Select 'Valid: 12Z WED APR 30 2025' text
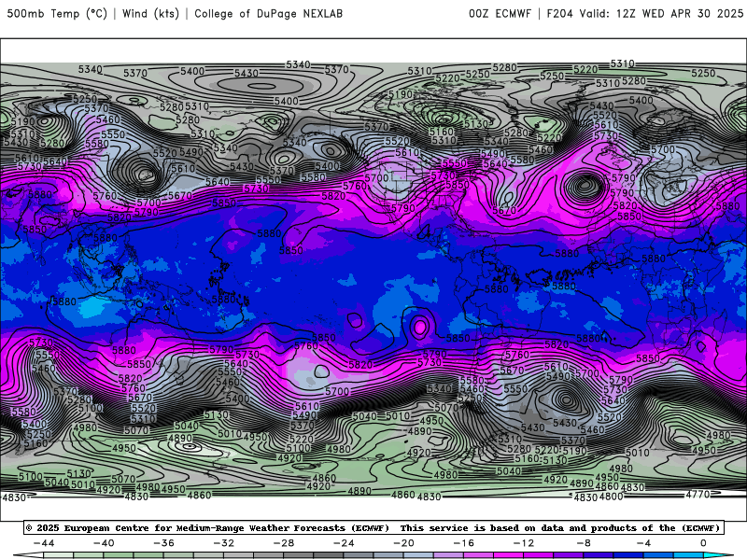Image resolution: width=747 pixels, height=560 pixels. click(x=661, y=14)
